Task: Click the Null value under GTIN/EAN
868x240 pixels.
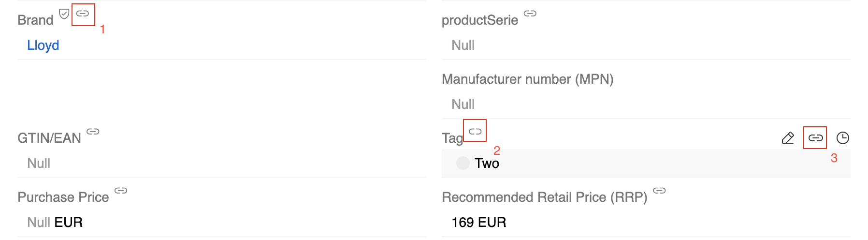Action: tap(39, 163)
